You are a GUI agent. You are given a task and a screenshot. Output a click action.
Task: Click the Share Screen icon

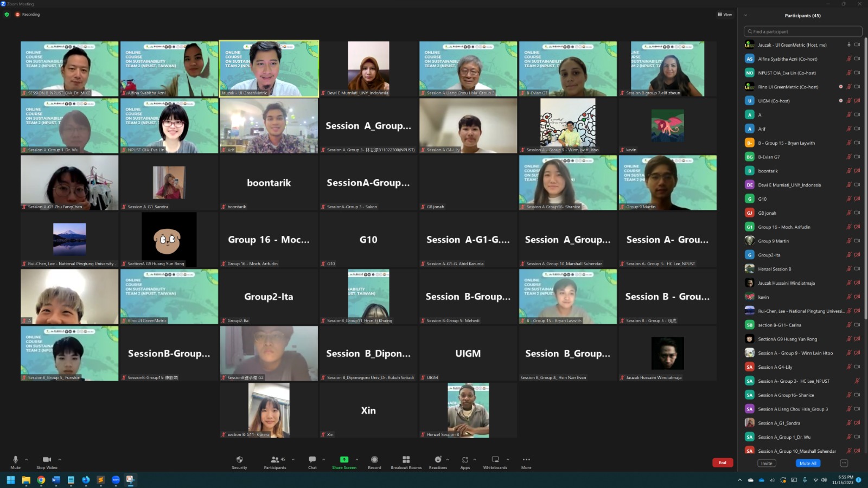click(344, 460)
